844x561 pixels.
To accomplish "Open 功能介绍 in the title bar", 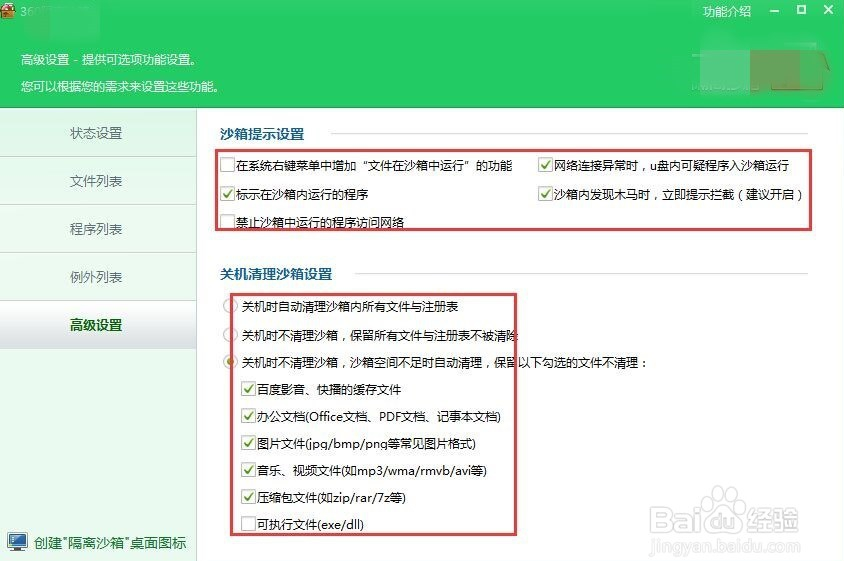I will point(727,11).
